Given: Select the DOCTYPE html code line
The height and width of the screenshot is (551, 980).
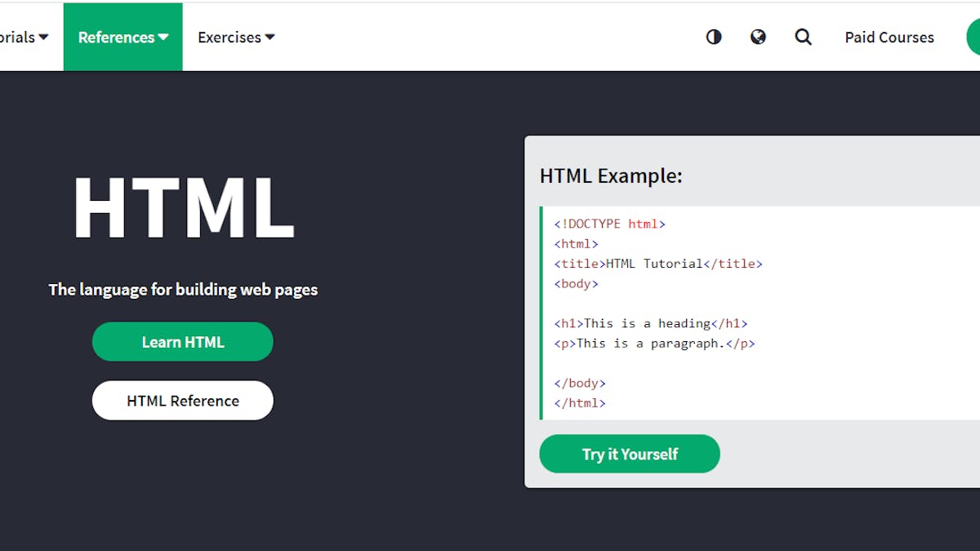Looking at the screenshot, I should [611, 223].
